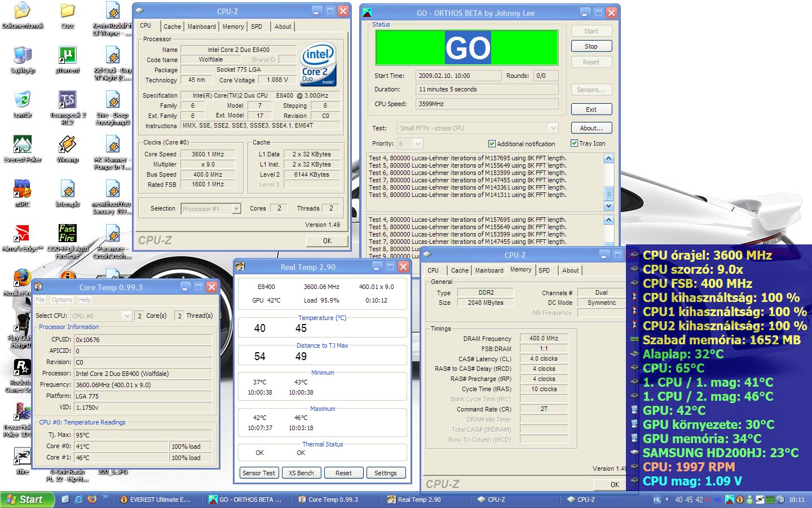
Task: Click the XS Bench button in Real Temp
Action: (x=301, y=473)
